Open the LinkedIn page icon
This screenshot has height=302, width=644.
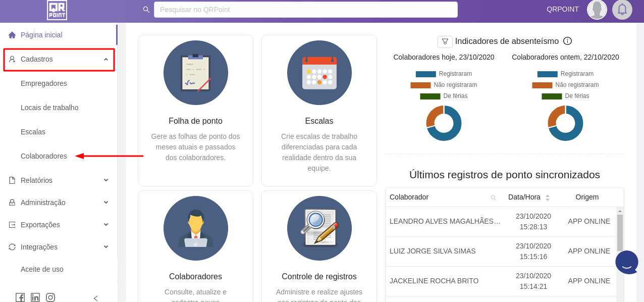35,297
